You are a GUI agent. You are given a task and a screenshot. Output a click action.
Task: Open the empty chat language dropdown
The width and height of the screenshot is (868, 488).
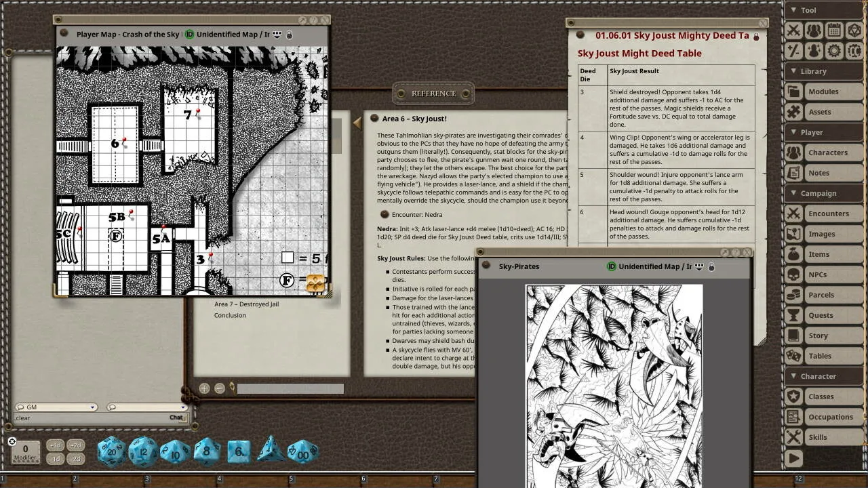(147, 407)
